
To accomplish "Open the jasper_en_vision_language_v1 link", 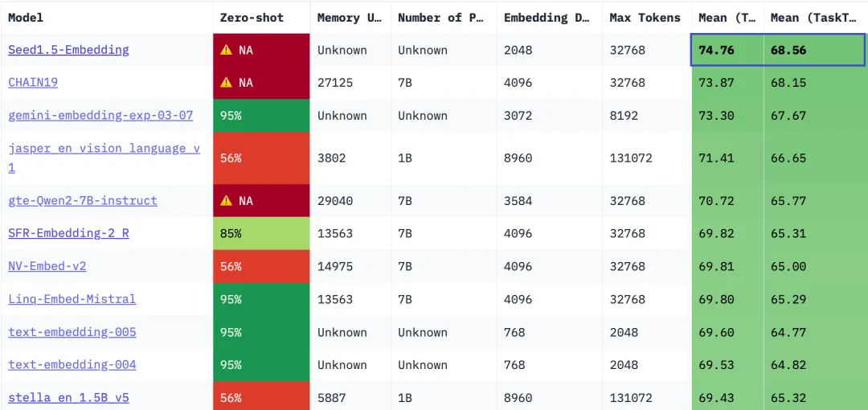I will point(104,158).
